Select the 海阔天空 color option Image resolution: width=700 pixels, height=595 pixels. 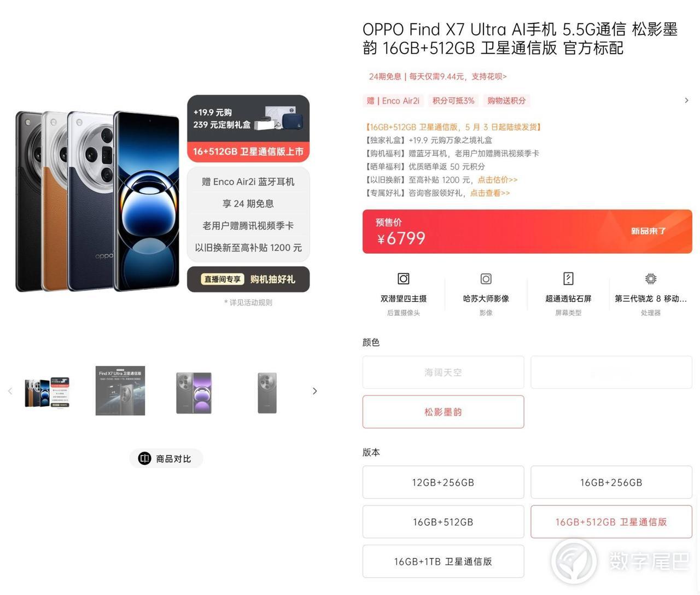443,372
